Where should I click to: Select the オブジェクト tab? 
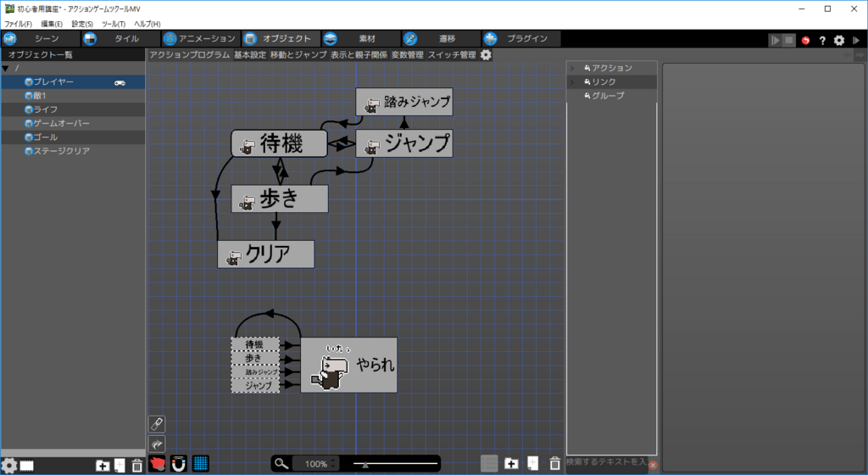click(x=281, y=39)
